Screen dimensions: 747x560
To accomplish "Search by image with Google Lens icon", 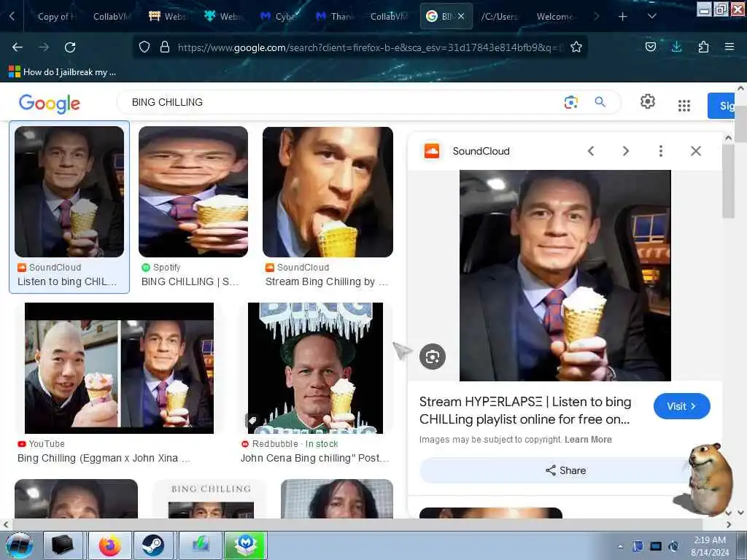I will [x=570, y=102].
